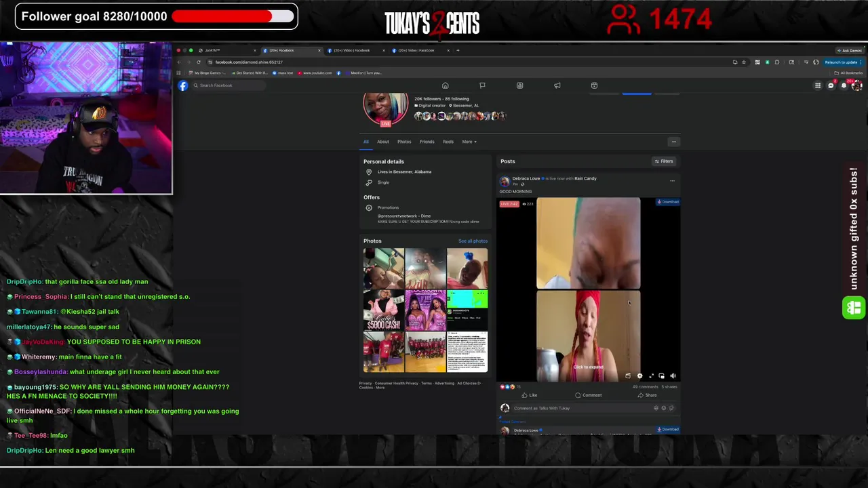Open the Facebook Home feed icon
This screenshot has width=868, height=488.
(x=446, y=85)
